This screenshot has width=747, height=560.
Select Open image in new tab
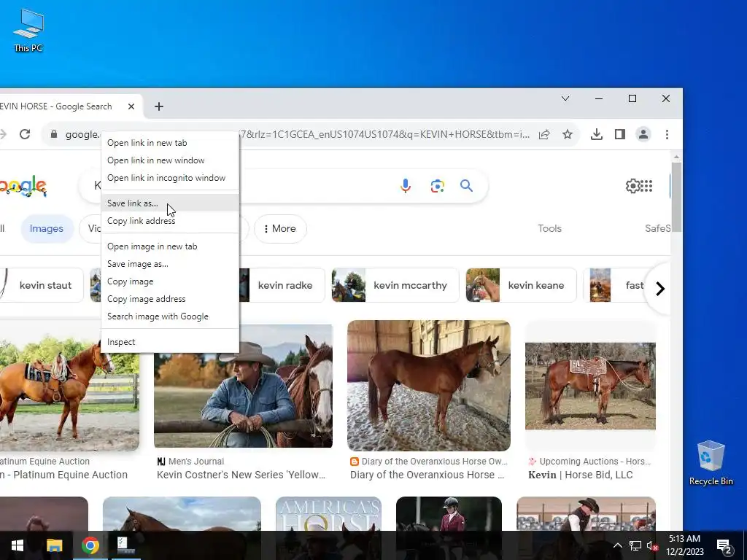(170, 246)
